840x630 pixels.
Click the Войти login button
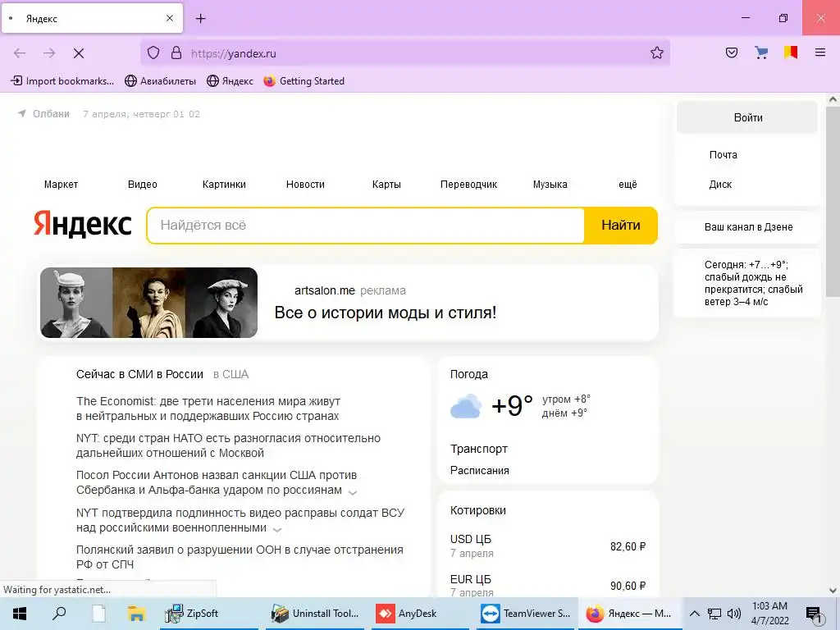click(747, 117)
